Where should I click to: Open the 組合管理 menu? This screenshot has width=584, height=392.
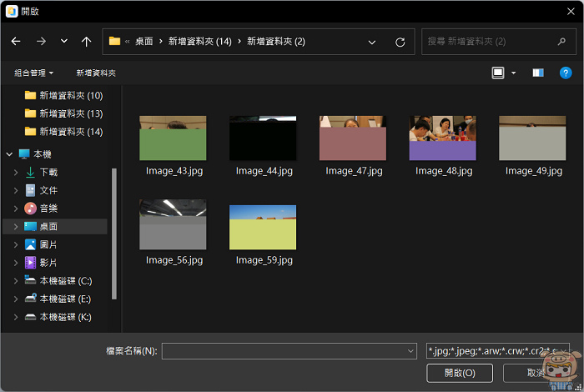pyautogui.click(x=33, y=73)
